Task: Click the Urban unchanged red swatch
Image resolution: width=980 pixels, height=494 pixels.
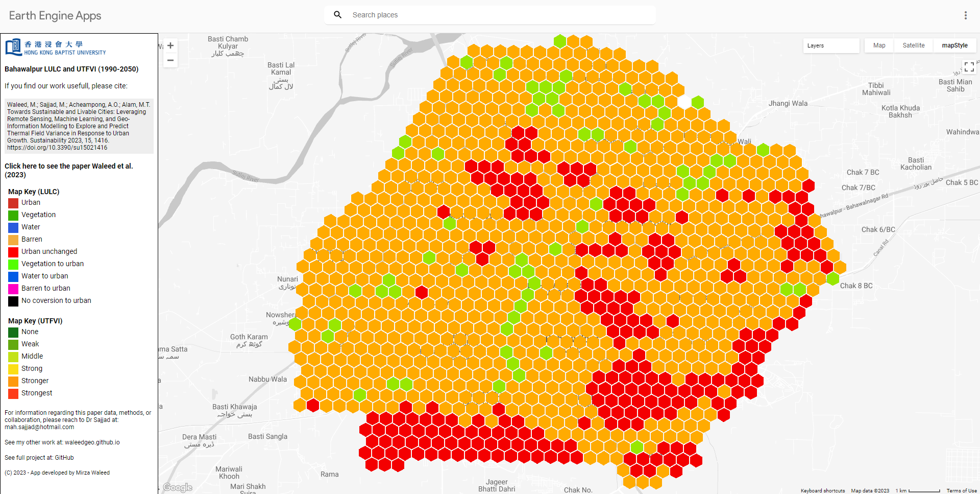Action: [13, 252]
